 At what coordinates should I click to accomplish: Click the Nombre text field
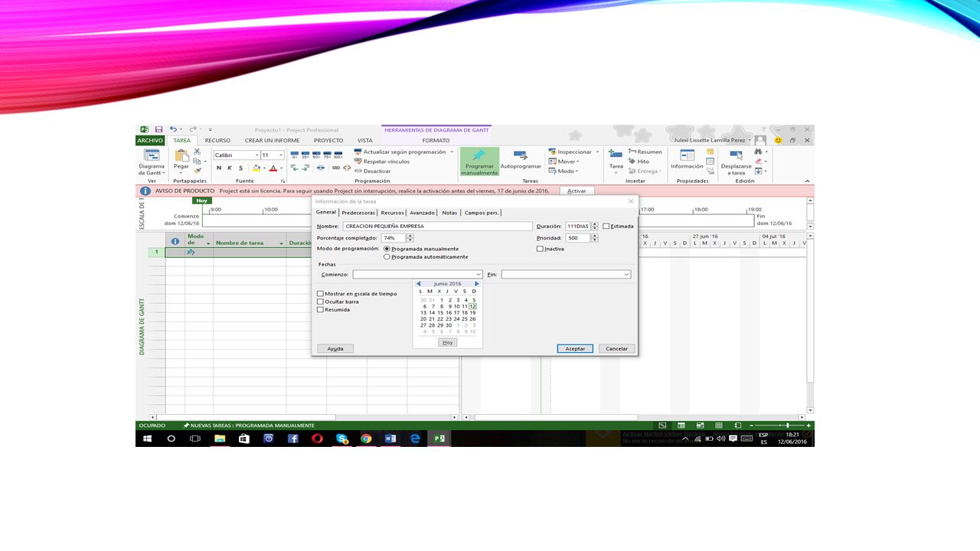click(437, 227)
